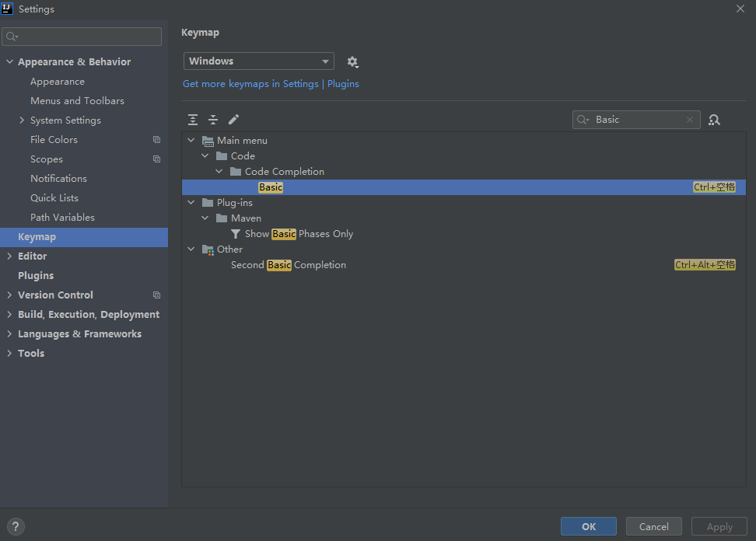756x541 pixels.
Task: Click the project-level icon beside File Colors
Action: 156,140
